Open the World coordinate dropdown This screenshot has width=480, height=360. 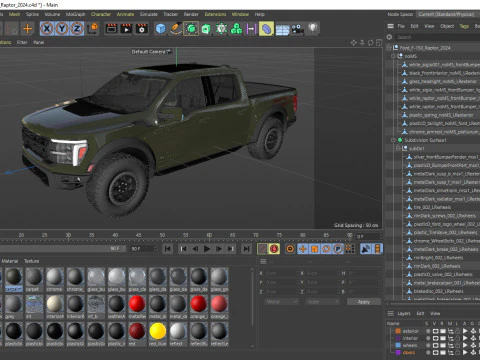coord(281,302)
